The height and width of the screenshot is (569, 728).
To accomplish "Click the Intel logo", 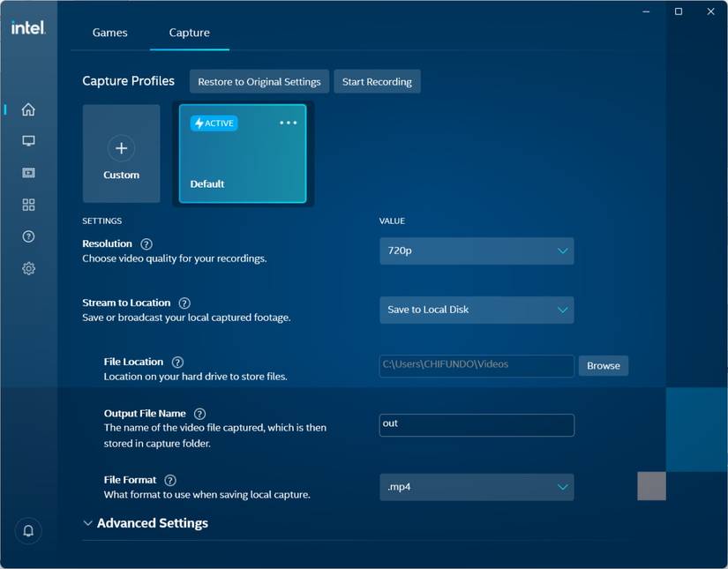I will [x=27, y=26].
